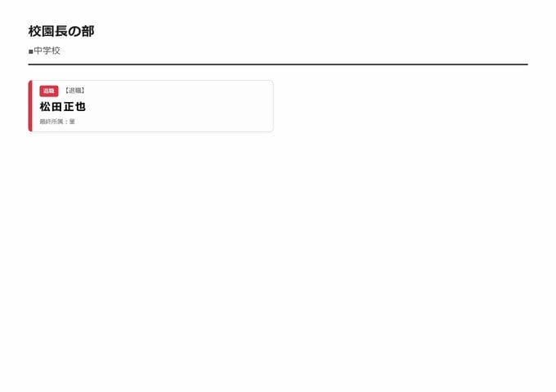Click the 校 character starting the heading
This screenshot has width=556, height=392.
pos(34,31)
